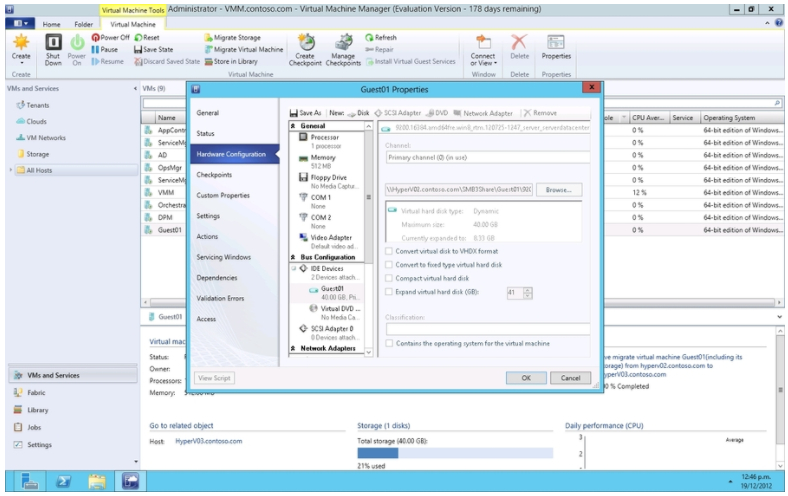Click Migrate Virtual Machine
The height and width of the screenshot is (496, 788).
tap(244, 49)
